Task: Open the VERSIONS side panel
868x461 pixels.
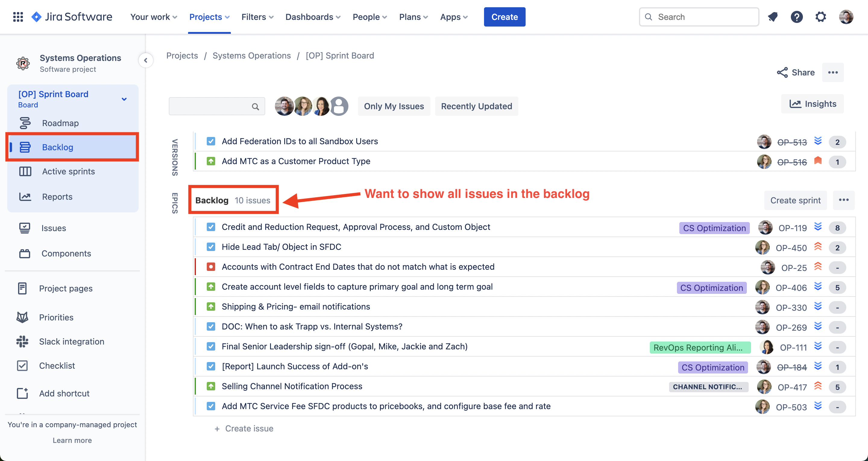Action: (x=175, y=157)
